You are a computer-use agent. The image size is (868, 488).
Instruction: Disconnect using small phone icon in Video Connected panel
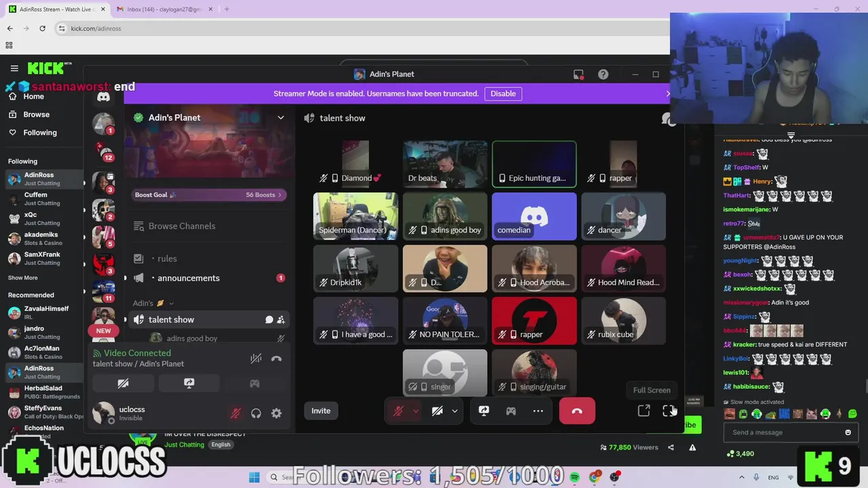(276, 359)
